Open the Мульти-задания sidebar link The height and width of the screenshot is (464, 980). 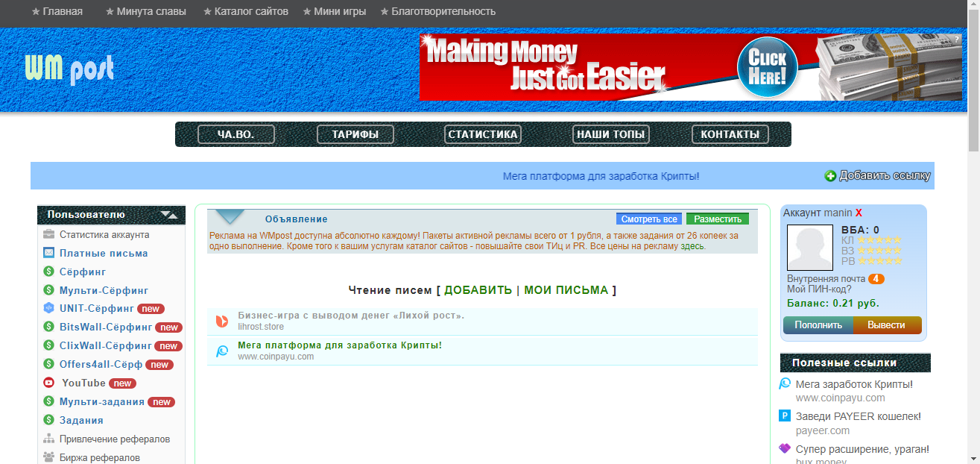[102, 401]
